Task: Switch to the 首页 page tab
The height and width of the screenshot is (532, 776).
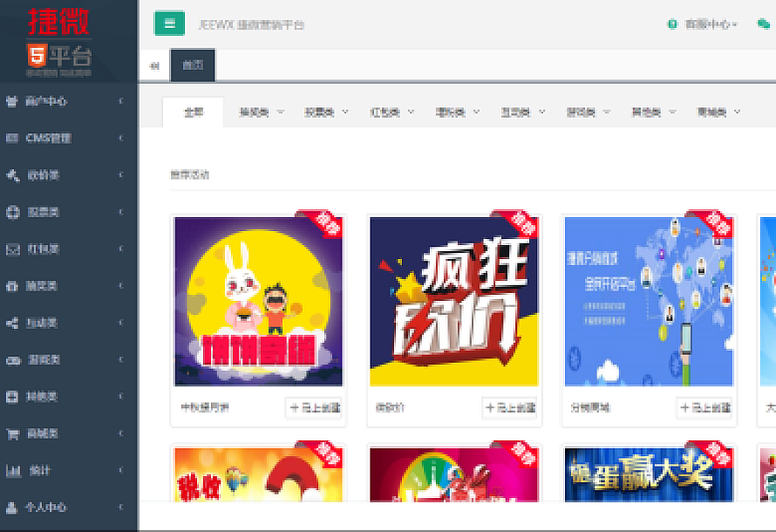Action: pos(193,66)
